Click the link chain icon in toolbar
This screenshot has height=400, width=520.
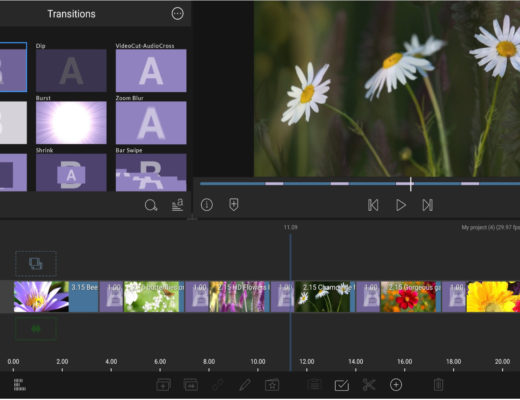click(x=217, y=385)
